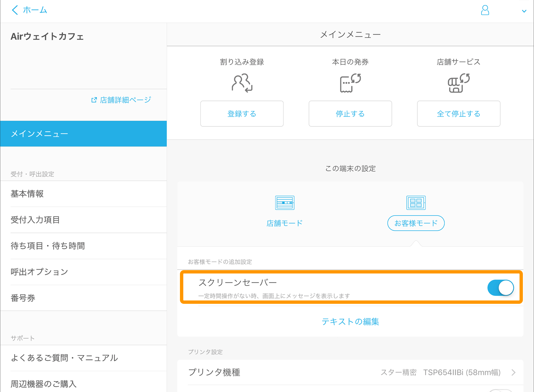Tap the back chevron beside ホーム

tap(15, 10)
